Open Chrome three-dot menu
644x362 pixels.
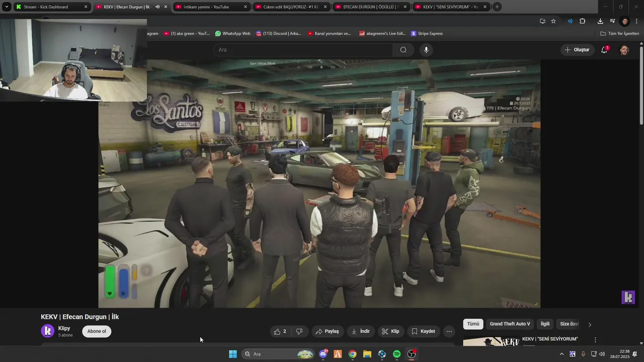coord(637,21)
